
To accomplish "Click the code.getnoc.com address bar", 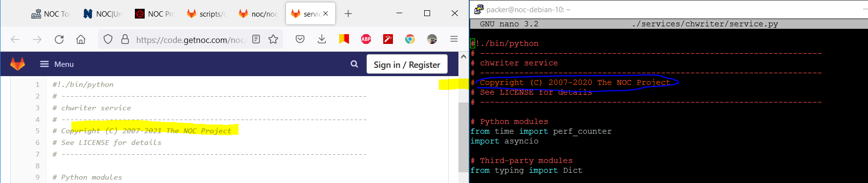I will [x=191, y=40].
